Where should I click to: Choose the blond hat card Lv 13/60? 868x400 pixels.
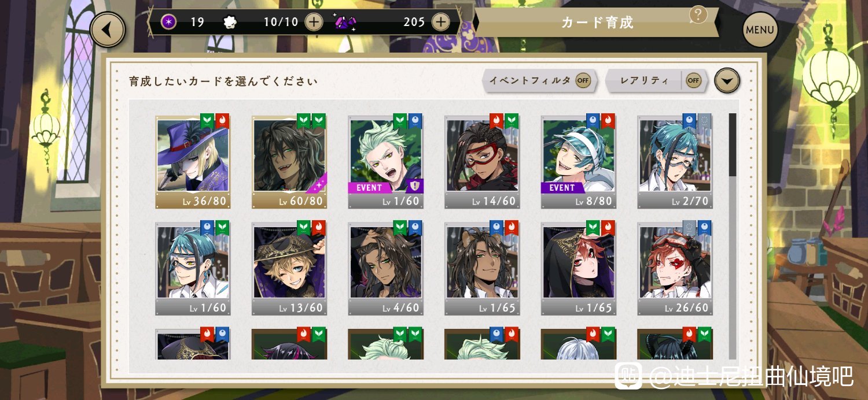pos(289,268)
